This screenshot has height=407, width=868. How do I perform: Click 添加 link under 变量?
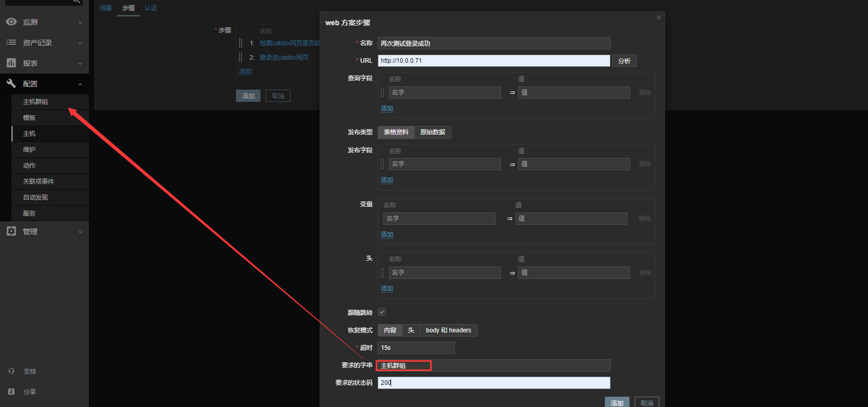(x=387, y=235)
